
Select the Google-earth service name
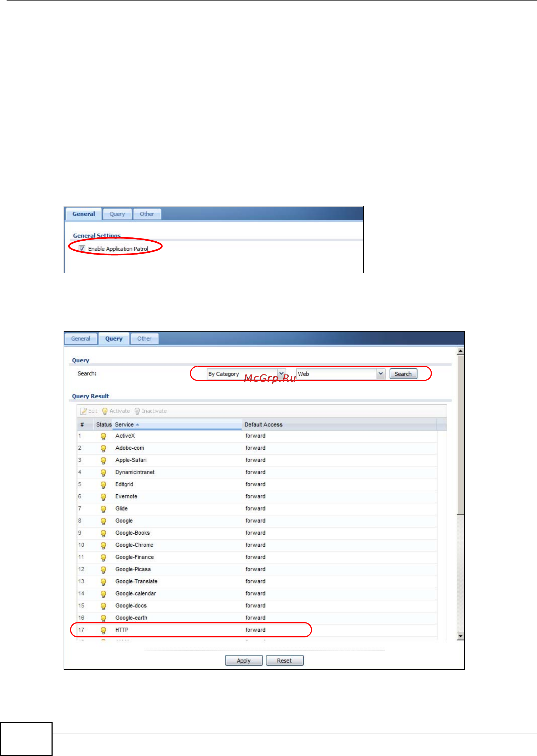click(131, 618)
